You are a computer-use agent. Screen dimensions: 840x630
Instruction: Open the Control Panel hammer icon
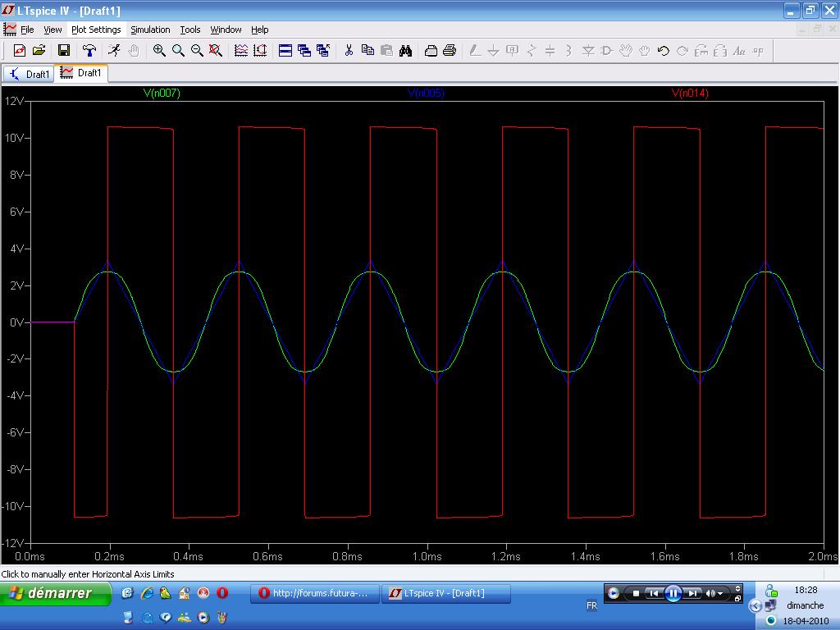tap(89, 51)
